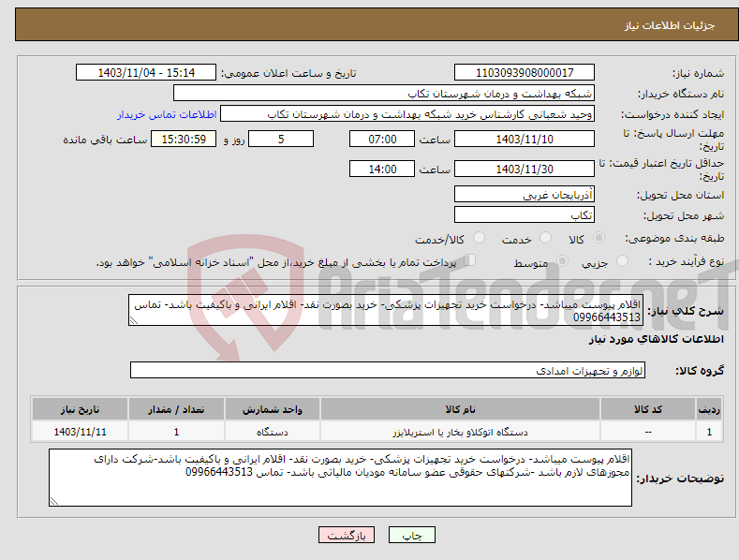
Task: Click the نام کالا column header
Action: [x=460, y=409]
